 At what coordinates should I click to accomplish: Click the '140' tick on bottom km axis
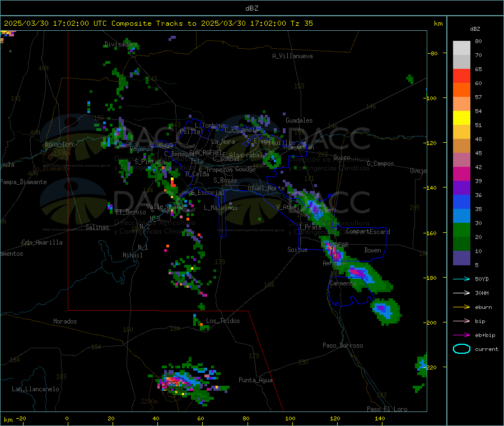pos(380,418)
